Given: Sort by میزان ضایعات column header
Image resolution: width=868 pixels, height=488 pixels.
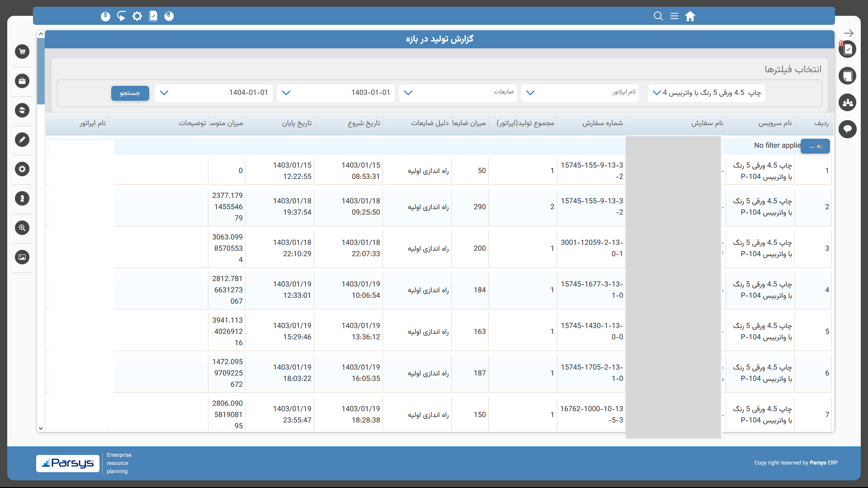Looking at the screenshot, I should (x=469, y=123).
